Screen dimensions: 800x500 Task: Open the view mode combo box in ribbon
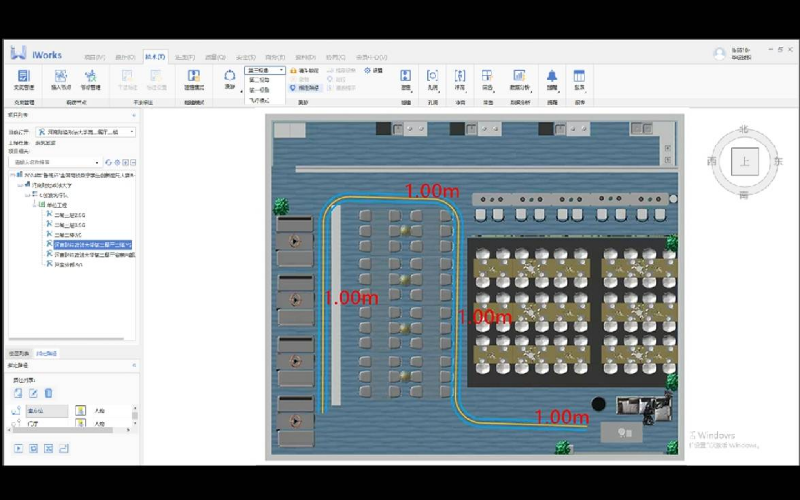[x=265, y=70]
